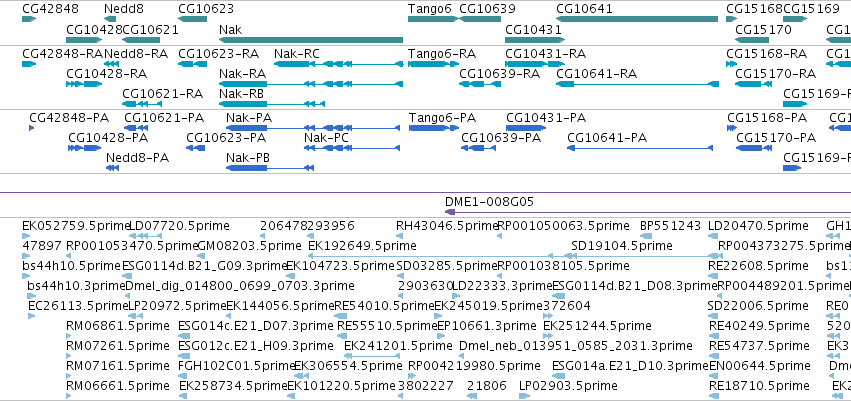Click the DME1-008G05 clone feature
Viewport: 851px width, 401px height.
pyautogui.click(x=647, y=212)
